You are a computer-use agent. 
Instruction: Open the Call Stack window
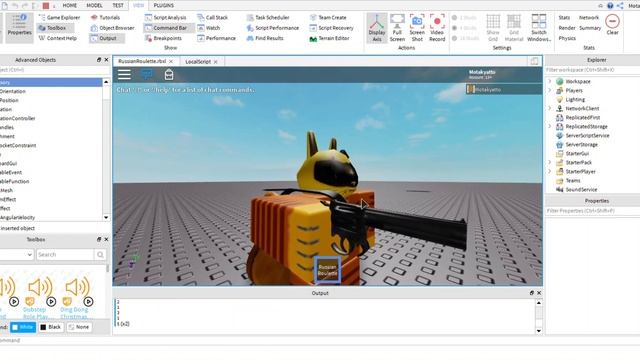pos(212,18)
